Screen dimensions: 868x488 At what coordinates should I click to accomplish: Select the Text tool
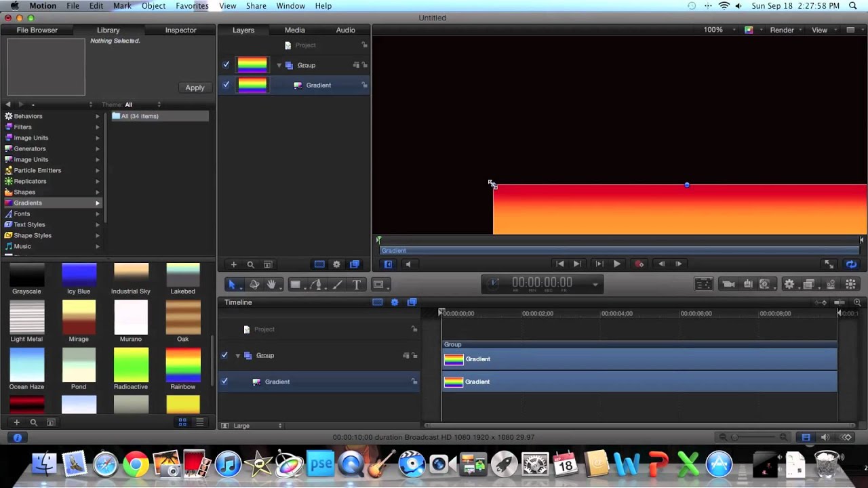[357, 285]
